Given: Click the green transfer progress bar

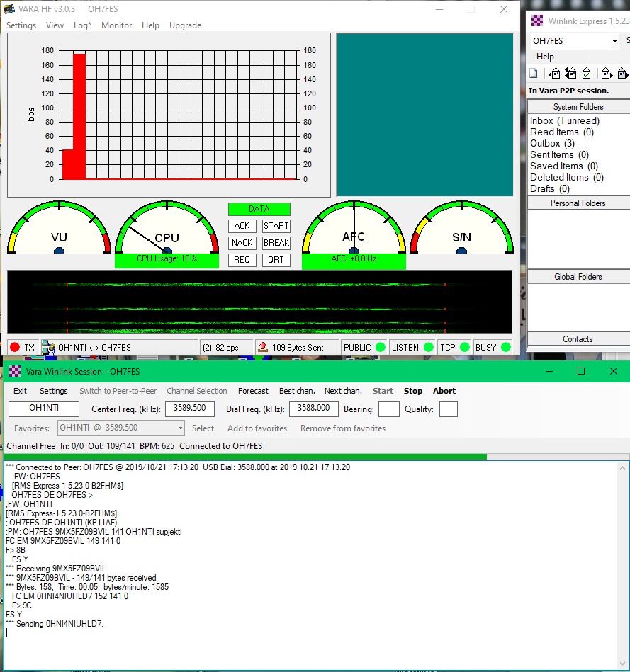Looking at the screenshot, I should pyautogui.click(x=245, y=457).
